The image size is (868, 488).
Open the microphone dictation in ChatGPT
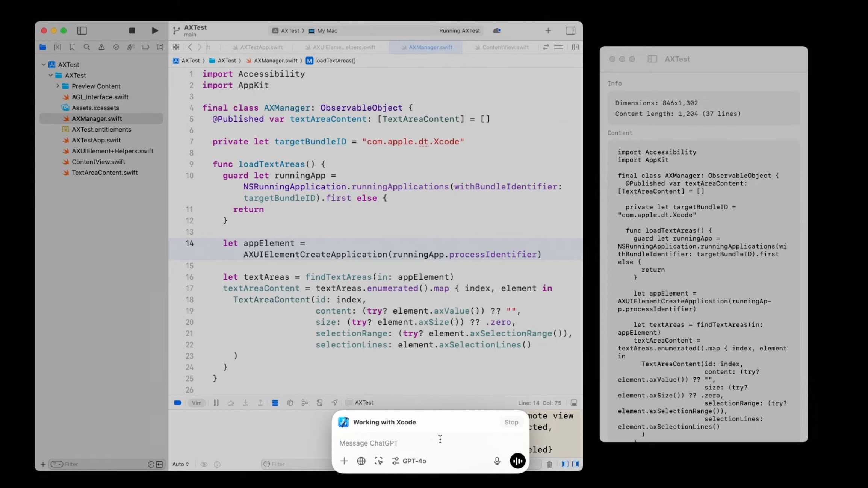pos(496,461)
